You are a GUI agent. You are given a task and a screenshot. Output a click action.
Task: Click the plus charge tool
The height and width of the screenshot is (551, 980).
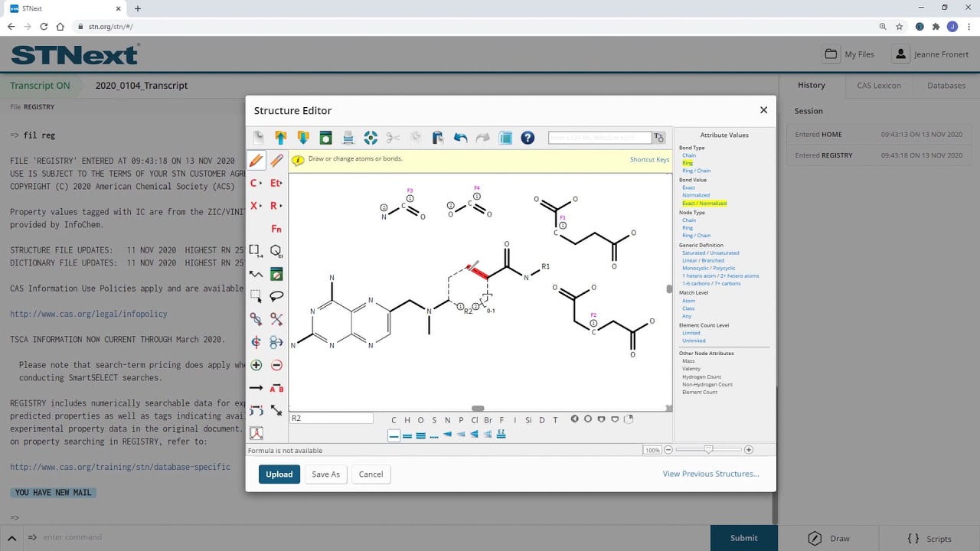(x=256, y=365)
